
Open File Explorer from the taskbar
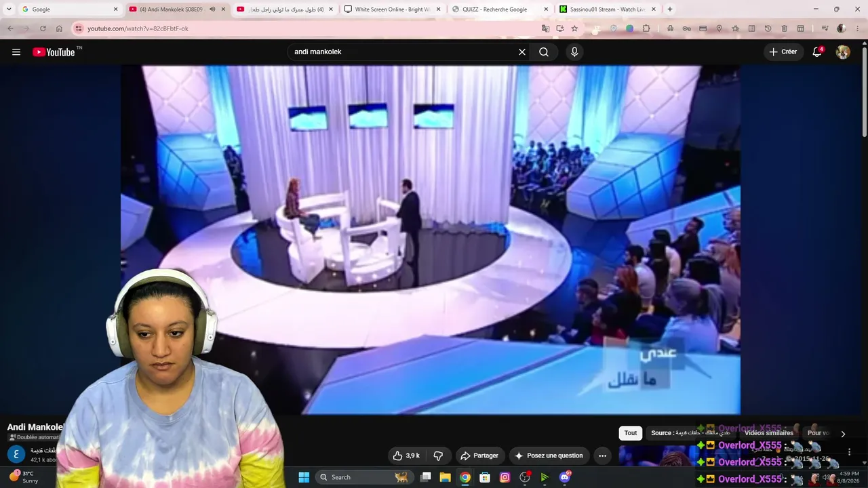pyautogui.click(x=445, y=477)
